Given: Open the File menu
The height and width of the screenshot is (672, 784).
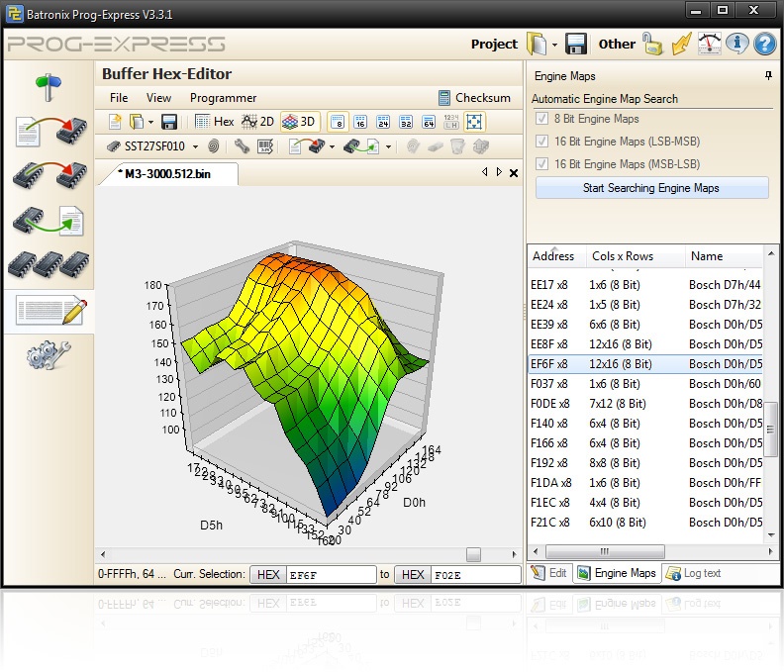Looking at the screenshot, I should pyautogui.click(x=119, y=98).
